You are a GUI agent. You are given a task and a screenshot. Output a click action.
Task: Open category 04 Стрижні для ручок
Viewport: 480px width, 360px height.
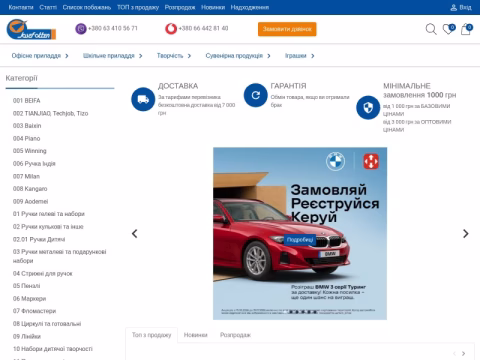point(43,273)
